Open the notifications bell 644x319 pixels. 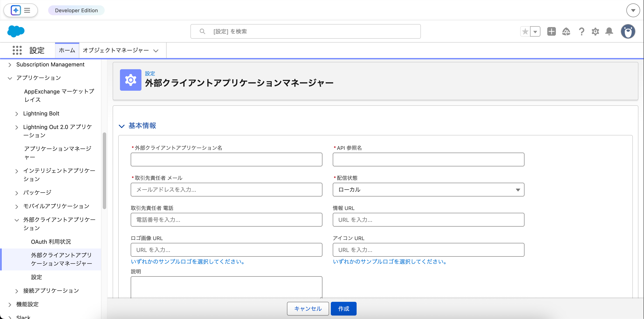tap(609, 32)
